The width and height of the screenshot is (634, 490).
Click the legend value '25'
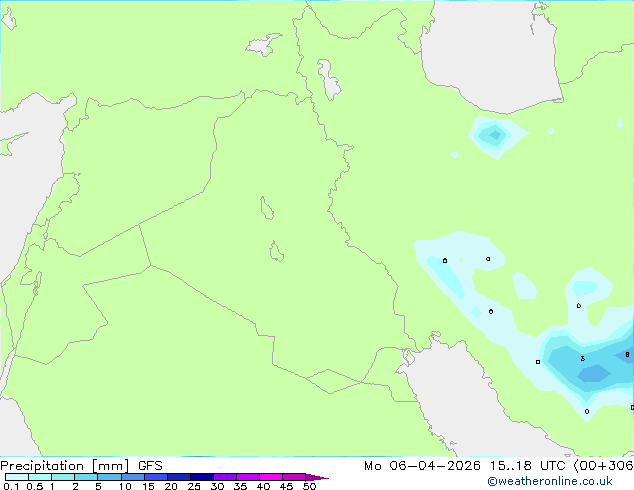(x=194, y=486)
